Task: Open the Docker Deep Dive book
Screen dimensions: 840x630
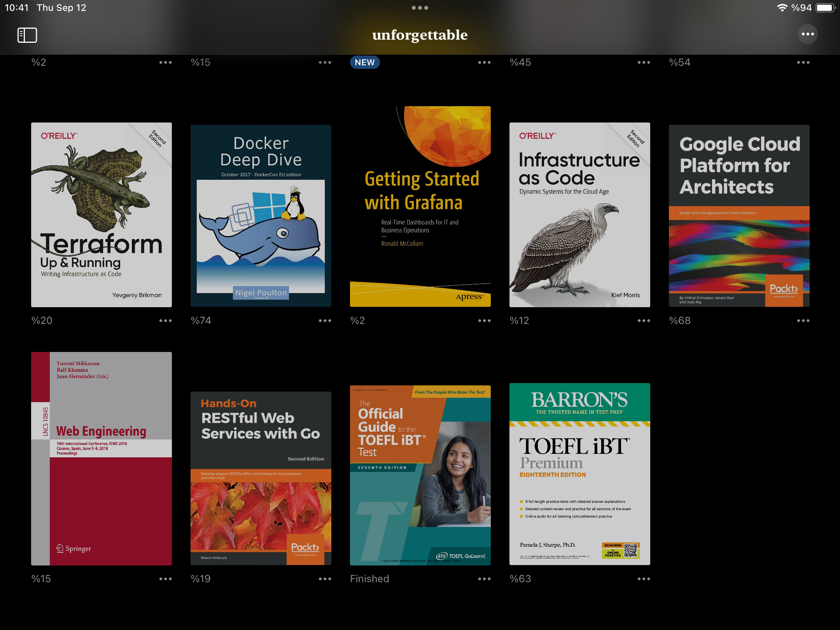Action: (261, 216)
